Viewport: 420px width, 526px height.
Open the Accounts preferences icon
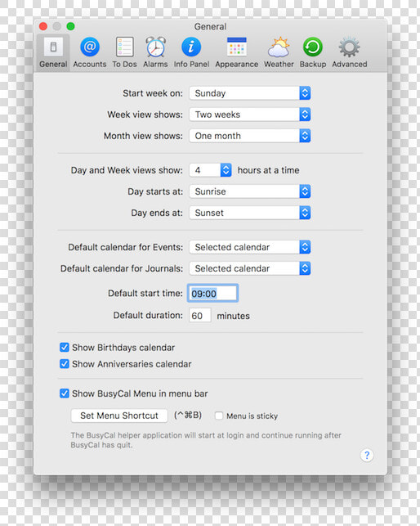point(90,47)
